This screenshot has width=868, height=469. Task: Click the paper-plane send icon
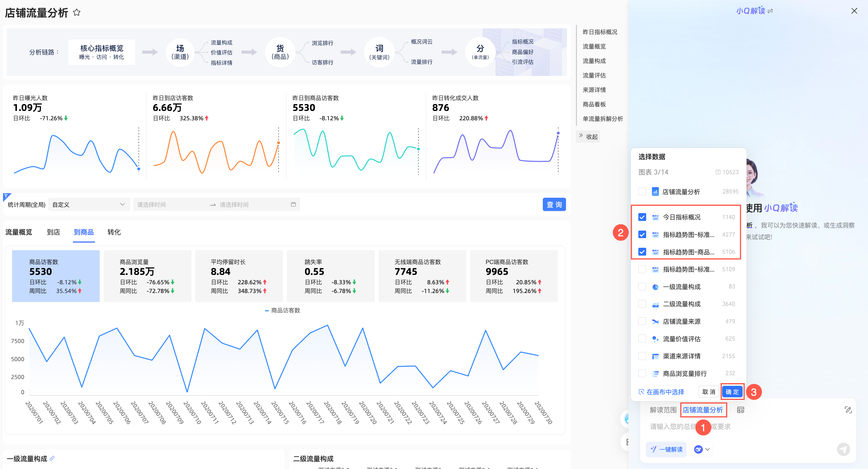coord(843,449)
